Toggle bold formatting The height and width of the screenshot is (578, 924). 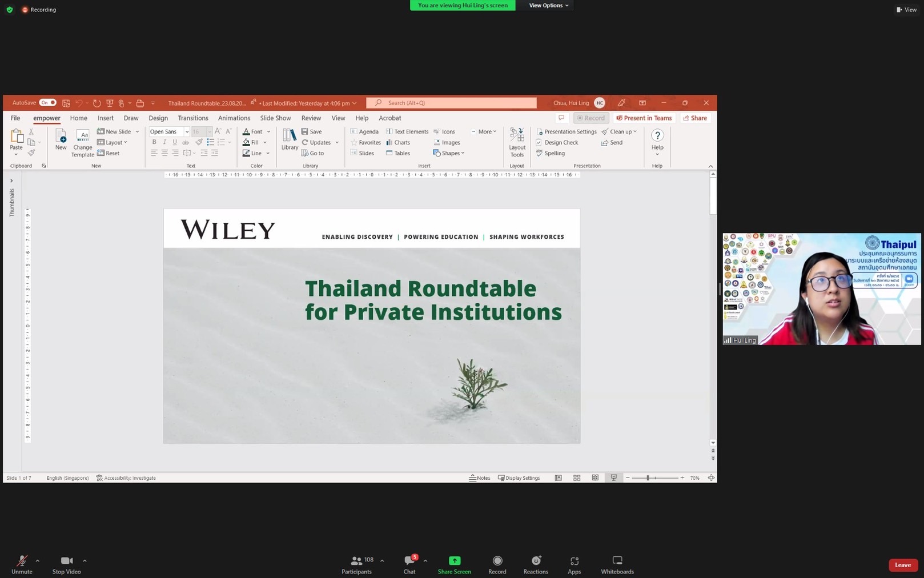pyautogui.click(x=154, y=142)
